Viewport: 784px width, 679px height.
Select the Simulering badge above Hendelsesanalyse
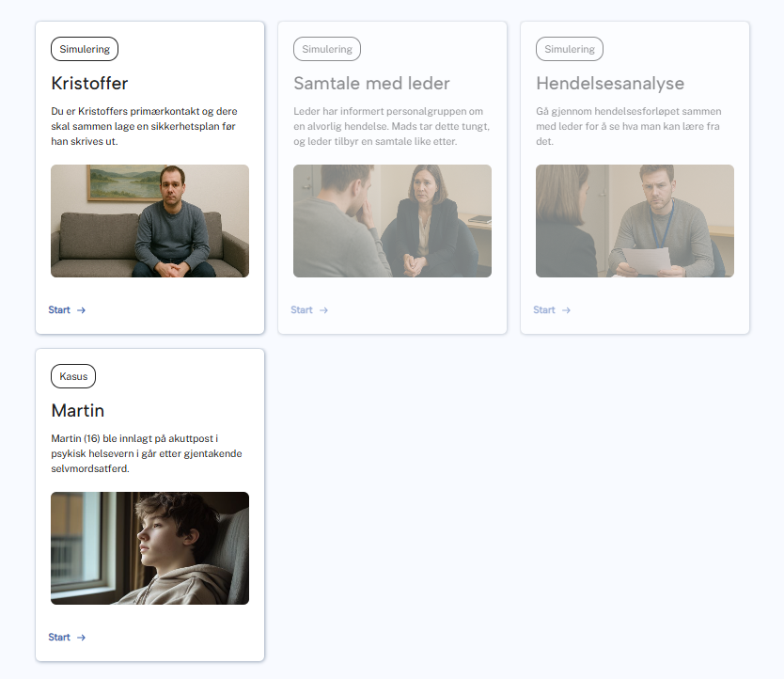coord(570,49)
